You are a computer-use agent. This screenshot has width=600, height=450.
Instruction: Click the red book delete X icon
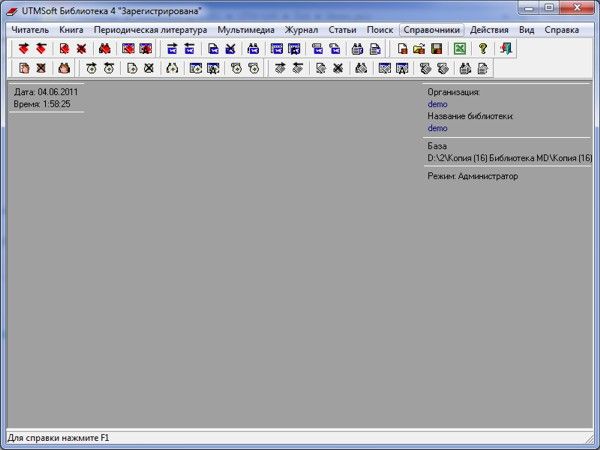[81, 49]
